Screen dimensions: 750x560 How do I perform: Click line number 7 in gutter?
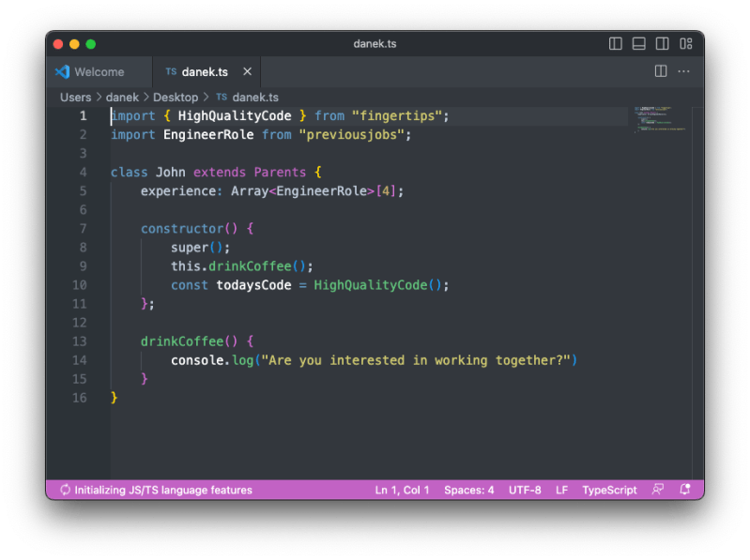(84, 228)
